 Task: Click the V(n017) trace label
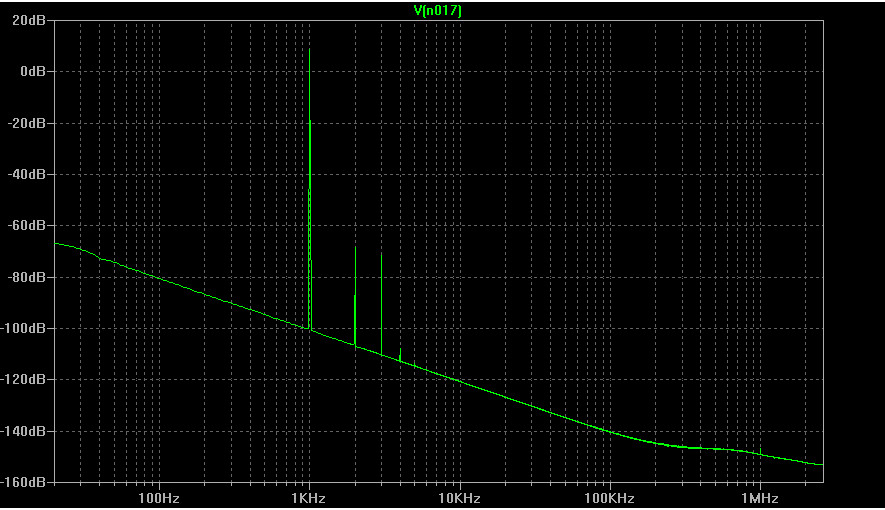pos(437,11)
